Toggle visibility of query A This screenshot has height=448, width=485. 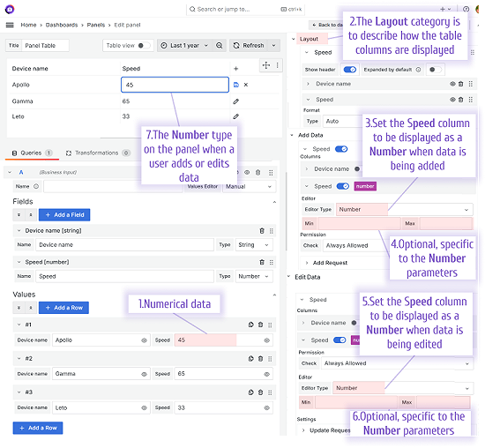pyautogui.click(x=247, y=172)
